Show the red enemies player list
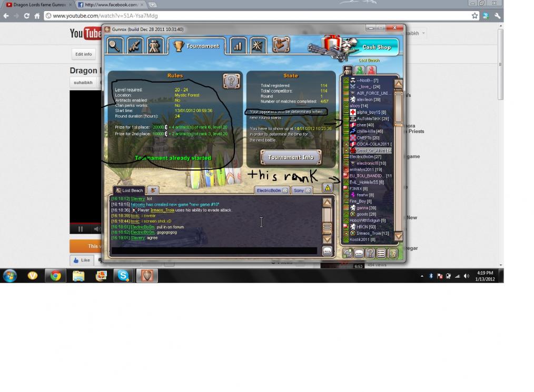The image size is (534, 392). [x=371, y=70]
